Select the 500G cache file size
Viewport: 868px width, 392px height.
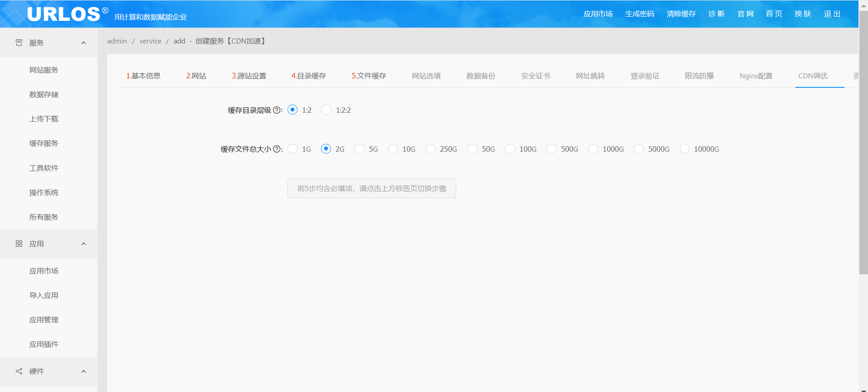(x=552, y=149)
